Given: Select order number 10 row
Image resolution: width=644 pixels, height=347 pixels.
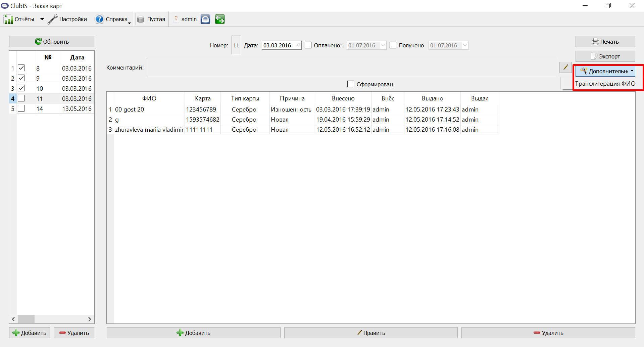Looking at the screenshot, I should pos(52,88).
